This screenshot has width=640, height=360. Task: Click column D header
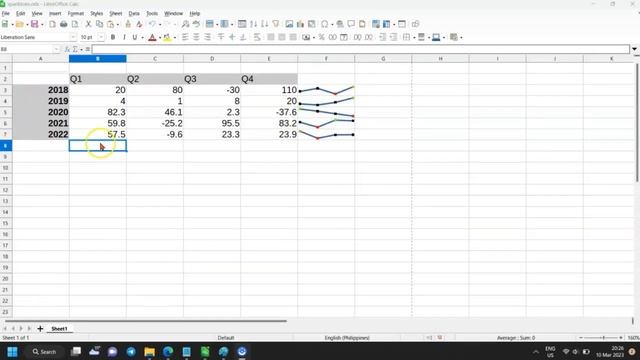[212, 59]
